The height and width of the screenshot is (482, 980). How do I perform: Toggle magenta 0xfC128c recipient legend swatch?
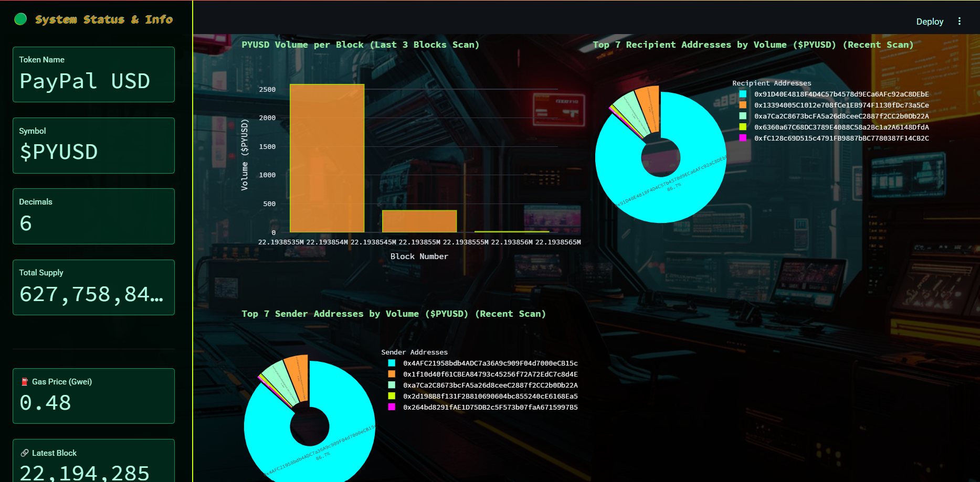click(x=743, y=138)
